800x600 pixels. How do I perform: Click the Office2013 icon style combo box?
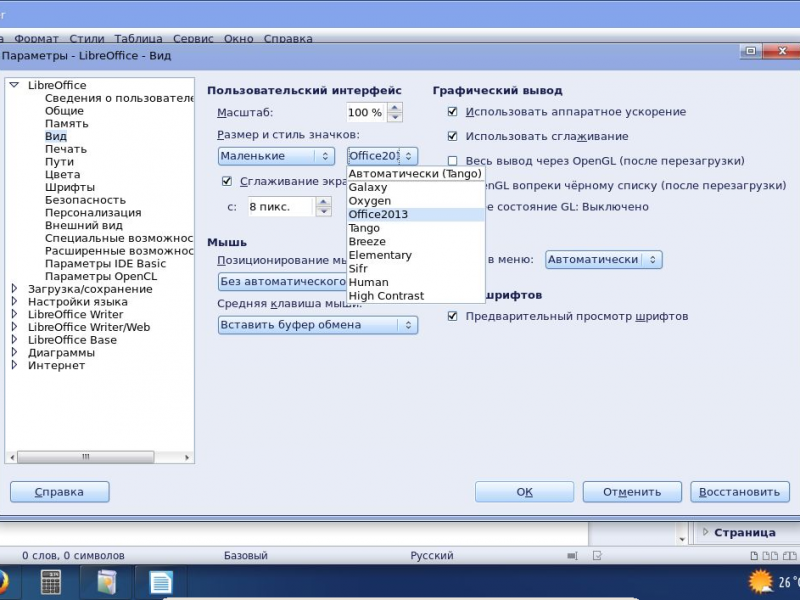coord(382,156)
